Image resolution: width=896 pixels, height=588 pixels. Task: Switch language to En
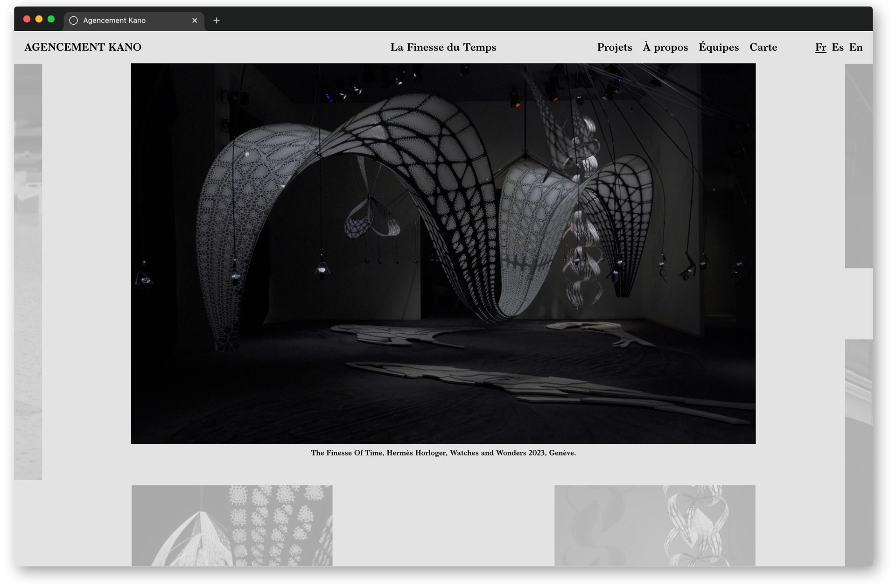coord(855,47)
